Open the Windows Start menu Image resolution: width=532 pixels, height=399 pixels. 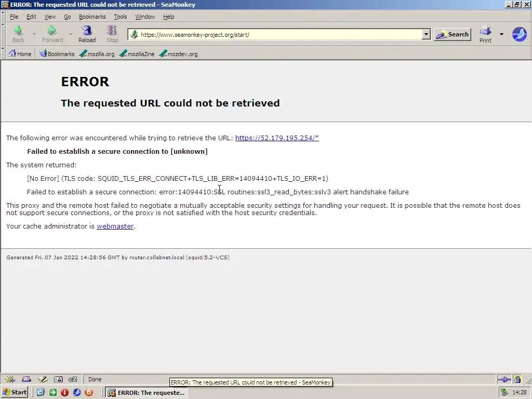pos(14,393)
